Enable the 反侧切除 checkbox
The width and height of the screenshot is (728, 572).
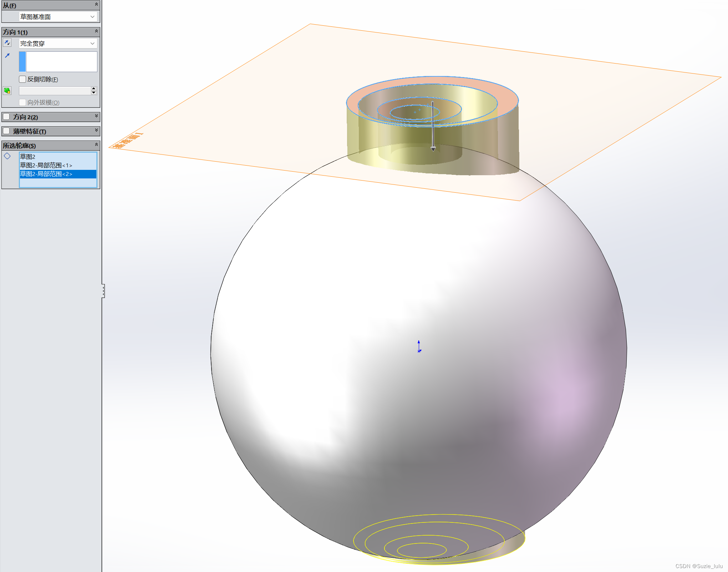23,79
